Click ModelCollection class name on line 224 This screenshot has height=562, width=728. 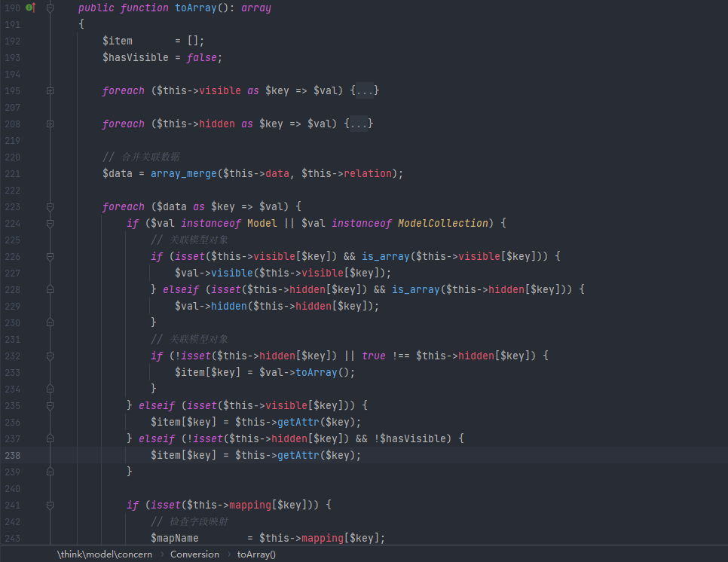(x=442, y=223)
